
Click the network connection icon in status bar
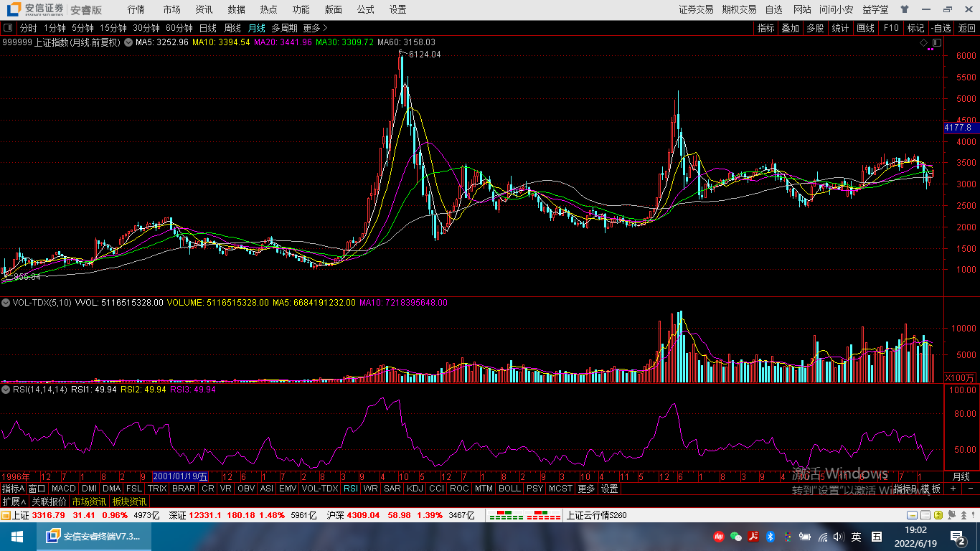951,515
